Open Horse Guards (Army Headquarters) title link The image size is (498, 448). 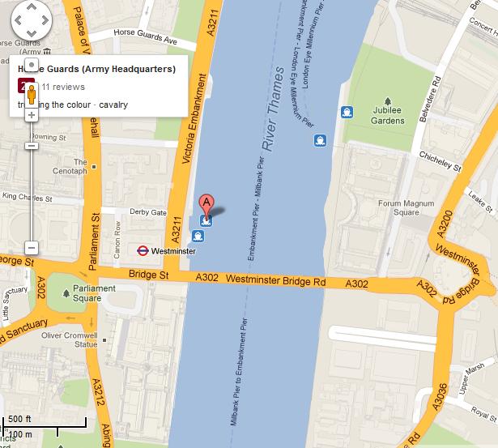click(97, 69)
